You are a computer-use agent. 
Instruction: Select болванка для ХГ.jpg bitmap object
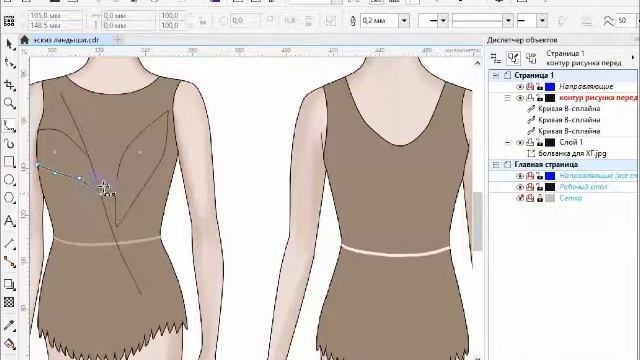pos(572,154)
